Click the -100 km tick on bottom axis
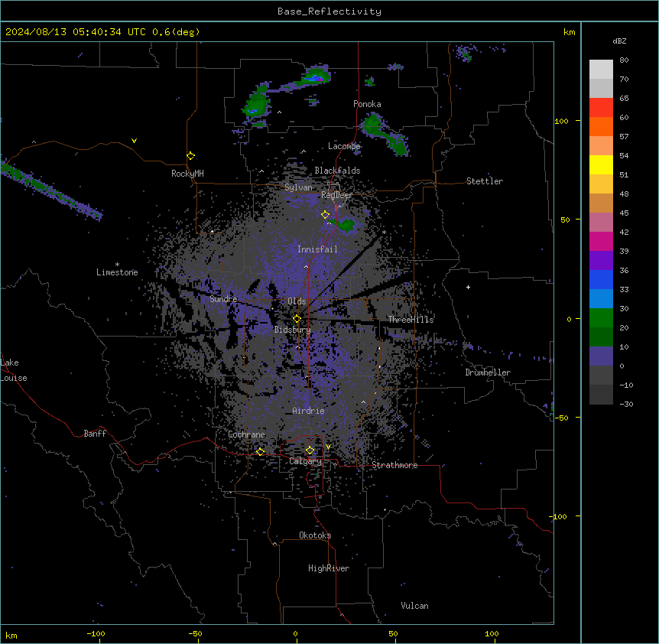 (x=96, y=633)
